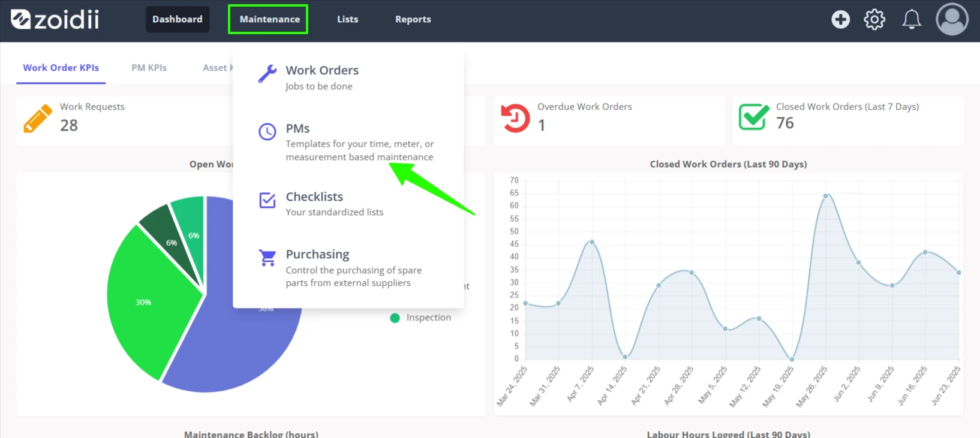The width and height of the screenshot is (980, 438).
Task: Click the 30% green pie slice
Action: tap(147, 300)
